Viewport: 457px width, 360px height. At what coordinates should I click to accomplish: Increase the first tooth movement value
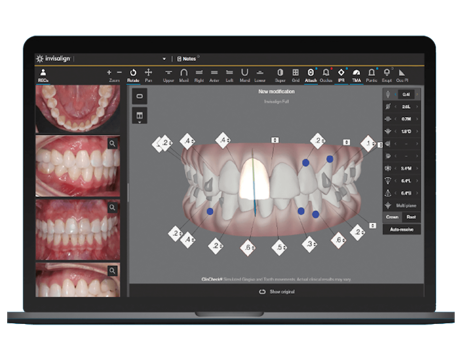coord(417,94)
